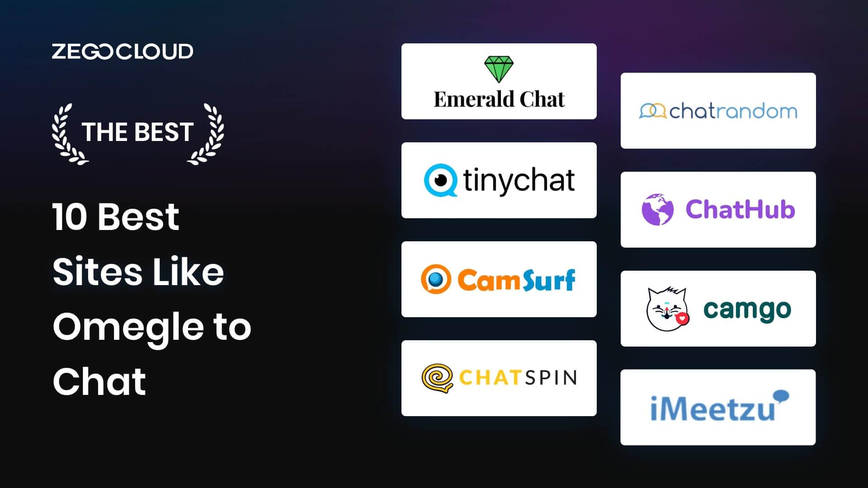Toggle the Emerald Chat site selection
The height and width of the screenshot is (488, 868).
(x=499, y=80)
